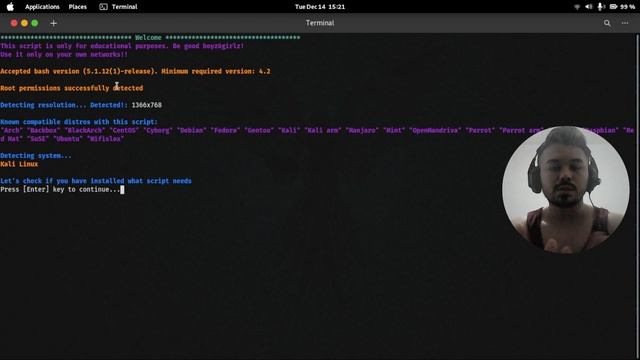This screenshot has height=360, width=640.
Task: Click the 'Detecting system...' line
Action: click(36, 156)
